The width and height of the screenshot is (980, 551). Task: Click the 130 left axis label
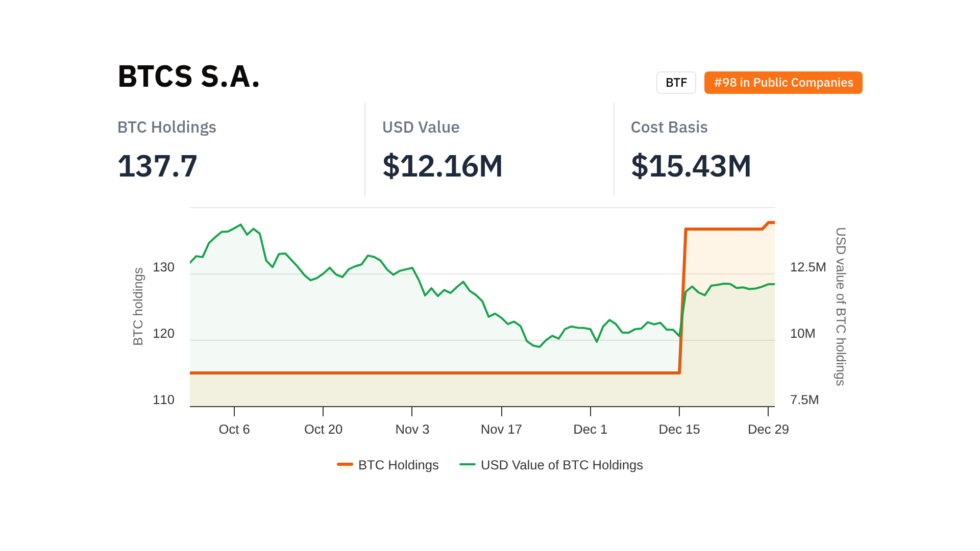pos(163,267)
